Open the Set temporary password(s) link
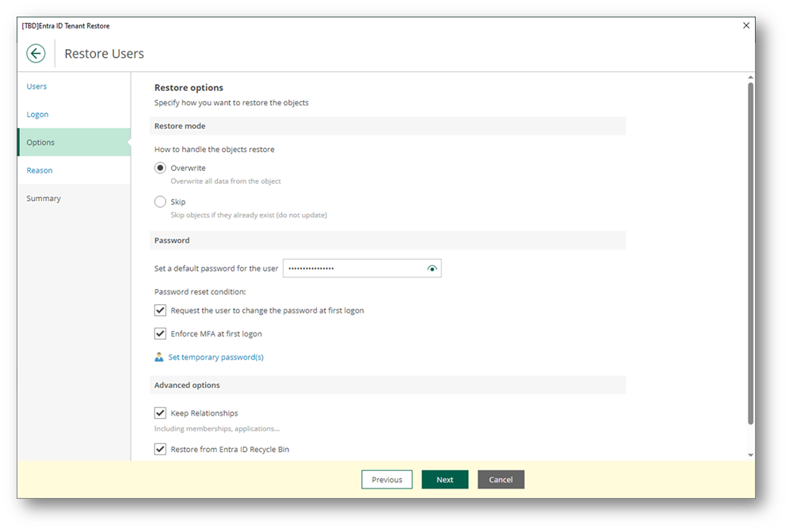Viewport: 789px width, 532px height. (215, 358)
